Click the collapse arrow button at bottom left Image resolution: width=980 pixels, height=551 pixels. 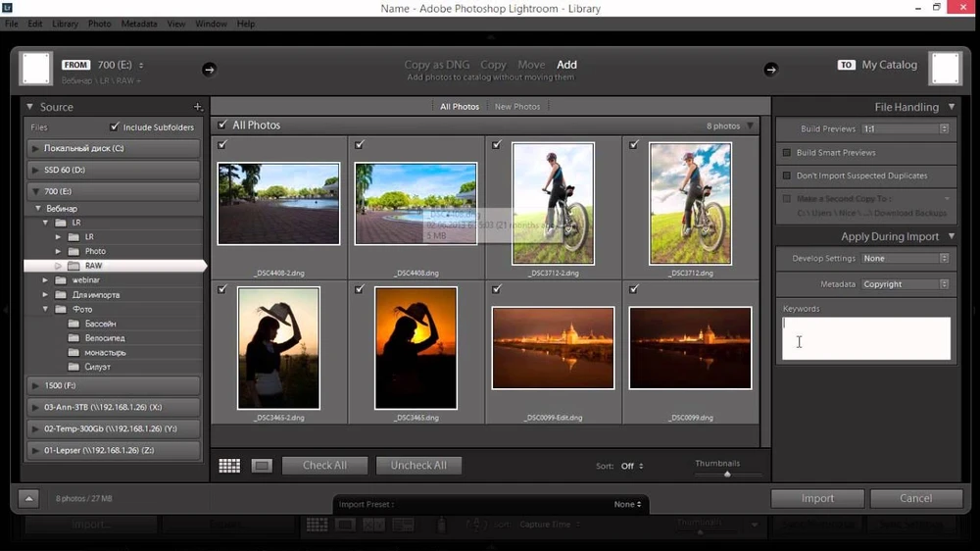28,498
